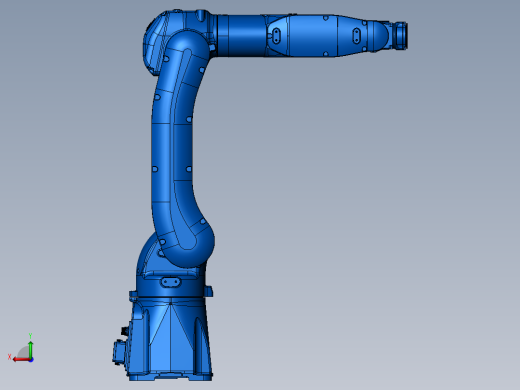Select the curved vertical lower arm link
The image size is (520, 390).
click(182, 150)
